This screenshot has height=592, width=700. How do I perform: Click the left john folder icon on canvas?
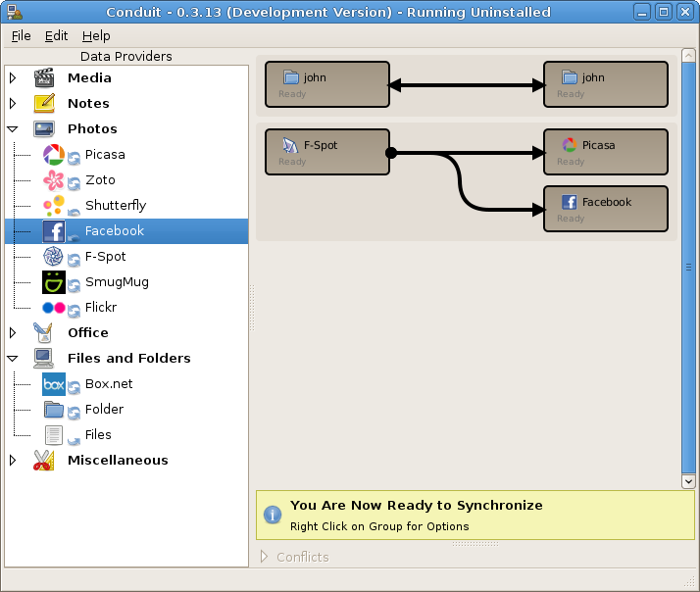click(291, 77)
